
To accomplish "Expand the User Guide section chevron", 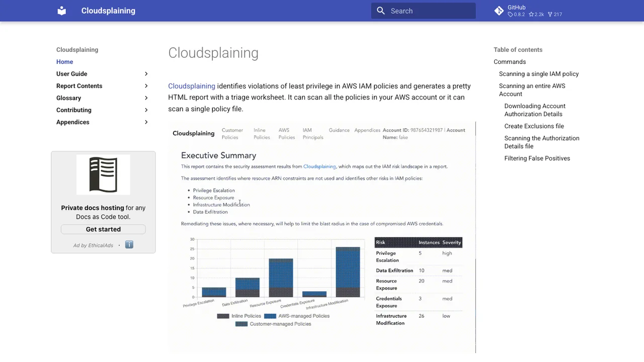I will [x=146, y=74].
